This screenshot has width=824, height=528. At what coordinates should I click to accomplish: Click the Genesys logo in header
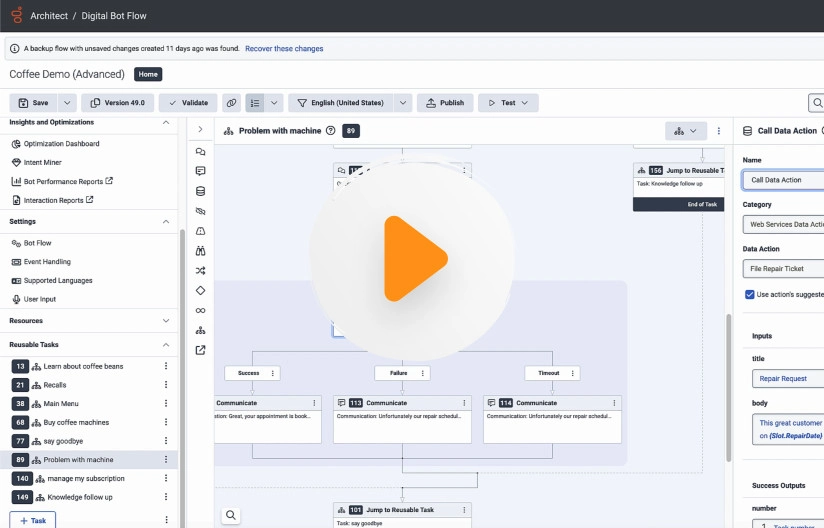pyautogui.click(x=16, y=16)
